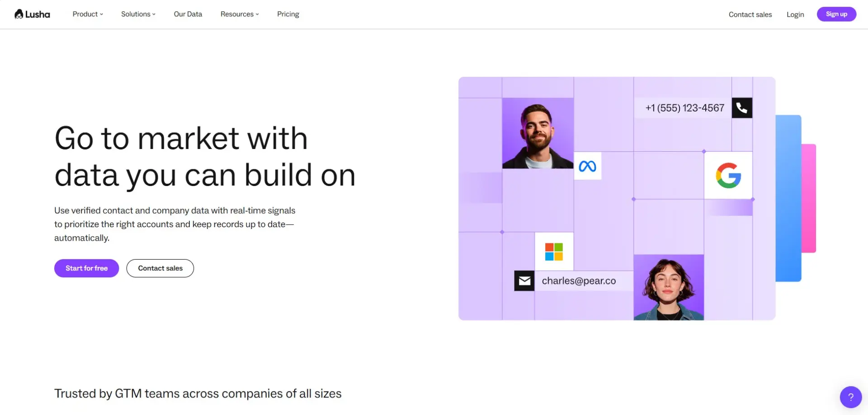This screenshot has height=415, width=868.
Task: Click the purple Sign up button
Action: point(836,14)
